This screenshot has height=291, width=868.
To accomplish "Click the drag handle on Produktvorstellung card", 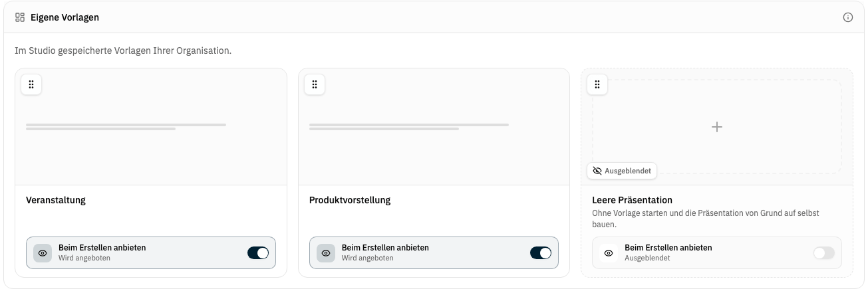I will (x=315, y=84).
